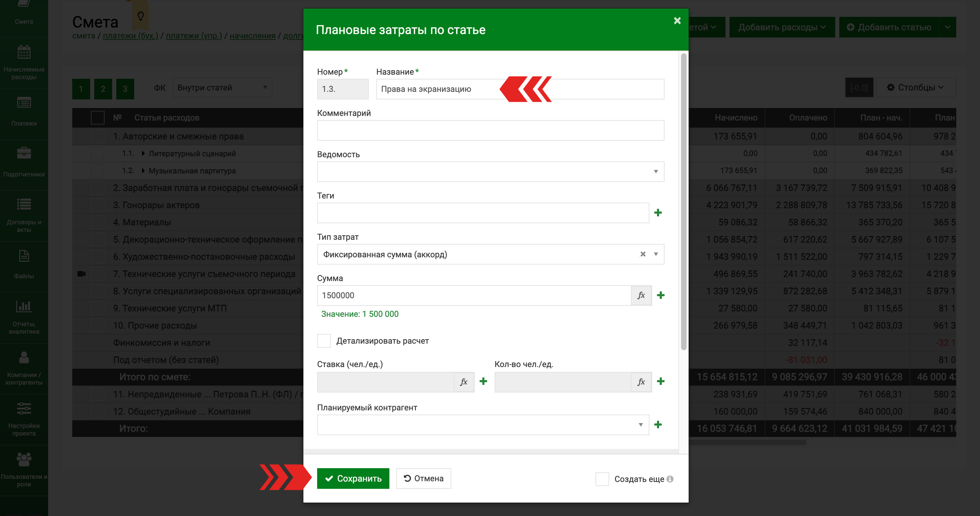
Task: Open the Добавить расходы dropdown
Action: pyautogui.click(x=782, y=27)
